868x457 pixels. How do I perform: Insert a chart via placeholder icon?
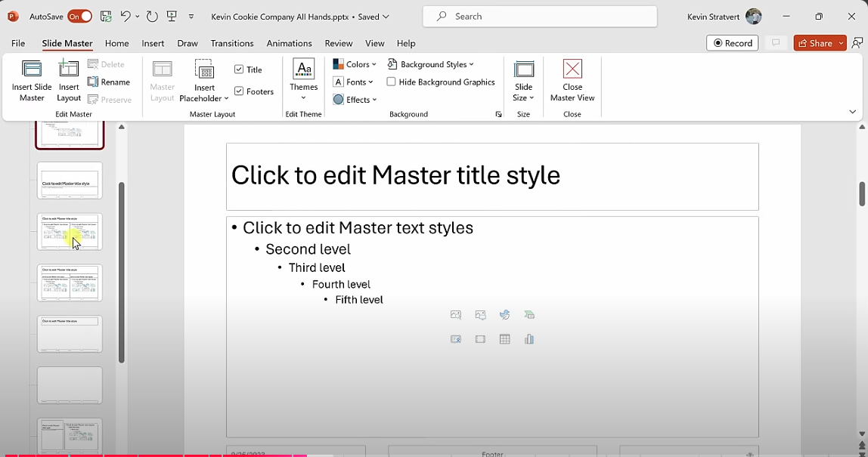click(x=529, y=339)
